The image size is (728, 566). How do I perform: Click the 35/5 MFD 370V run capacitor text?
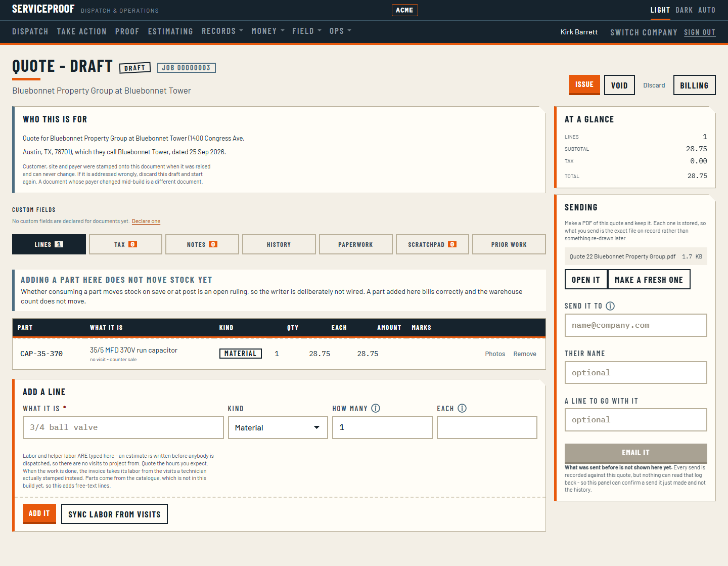click(133, 350)
